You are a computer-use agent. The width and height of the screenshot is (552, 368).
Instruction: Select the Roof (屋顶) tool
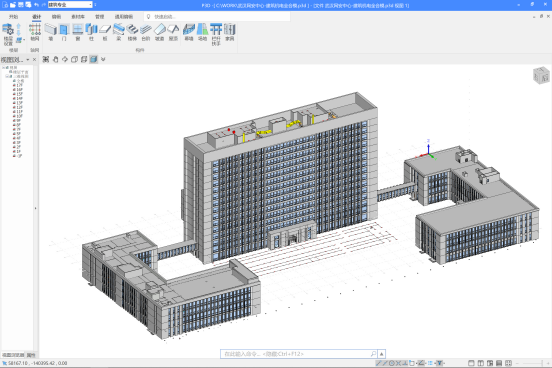coord(173,32)
